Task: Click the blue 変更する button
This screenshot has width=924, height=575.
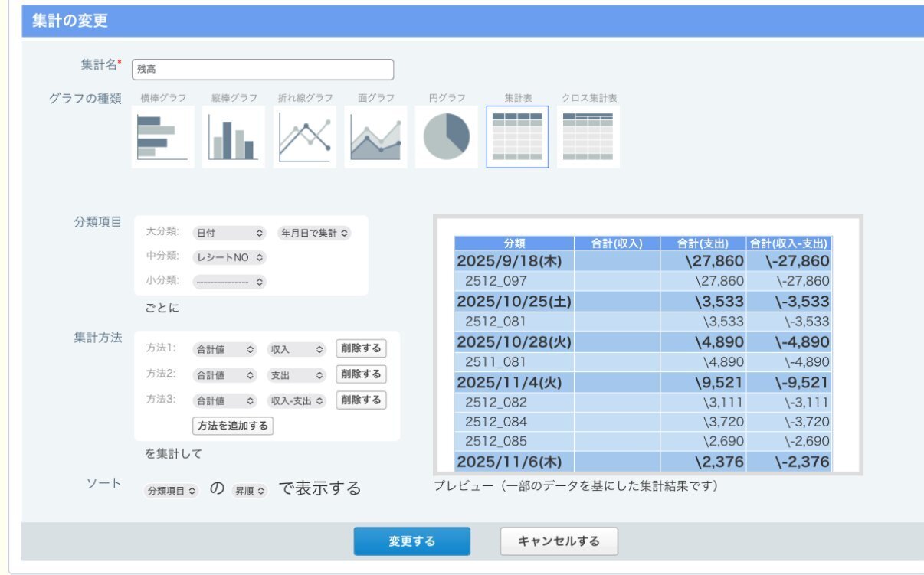Action: pos(411,541)
